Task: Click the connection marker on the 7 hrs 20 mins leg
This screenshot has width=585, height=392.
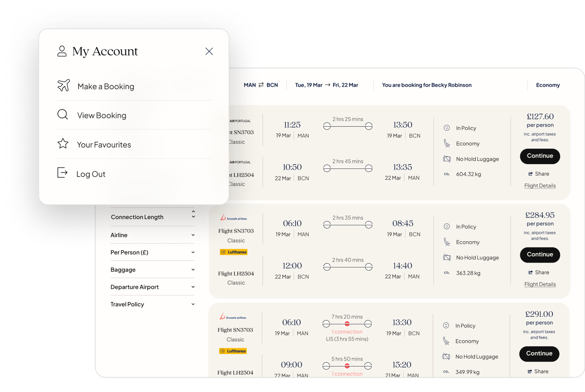Action: click(x=347, y=323)
